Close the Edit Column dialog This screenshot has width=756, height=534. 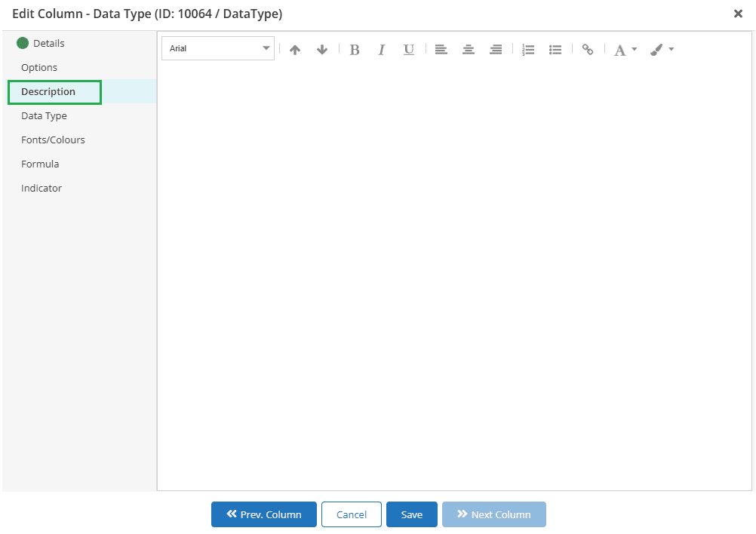pos(738,14)
